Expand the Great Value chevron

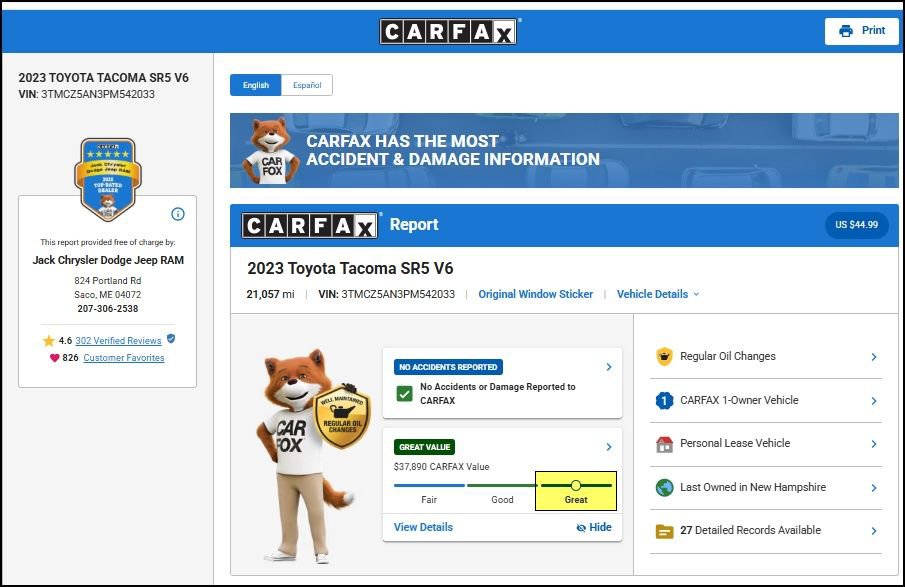(609, 447)
